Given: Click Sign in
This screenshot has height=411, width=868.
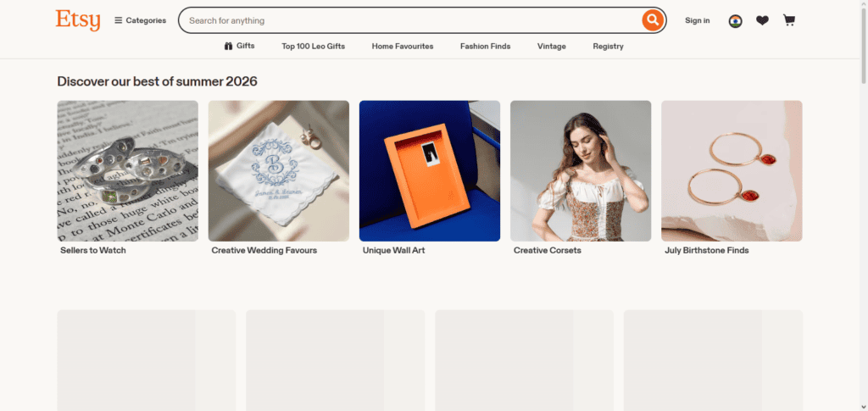Looking at the screenshot, I should tap(697, 20).
